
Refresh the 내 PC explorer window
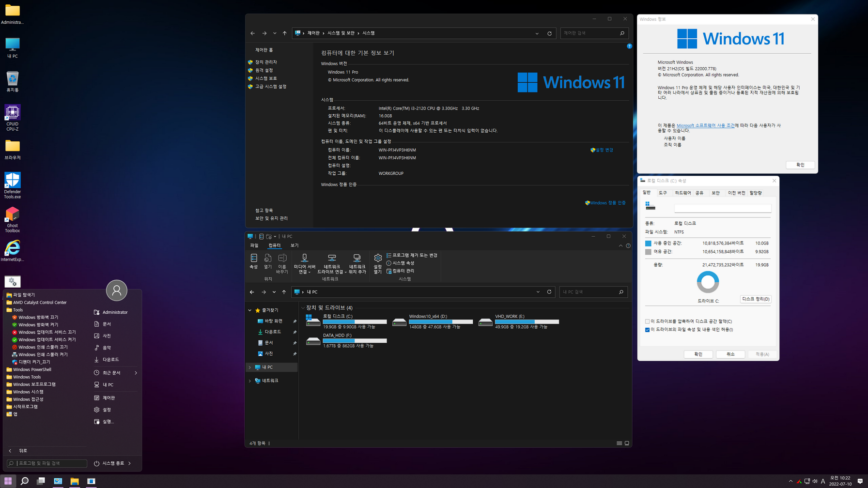coord(549,292)
